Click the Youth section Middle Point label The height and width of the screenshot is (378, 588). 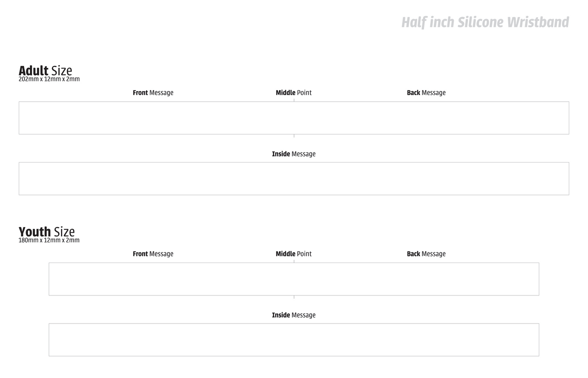click(293, 254)
